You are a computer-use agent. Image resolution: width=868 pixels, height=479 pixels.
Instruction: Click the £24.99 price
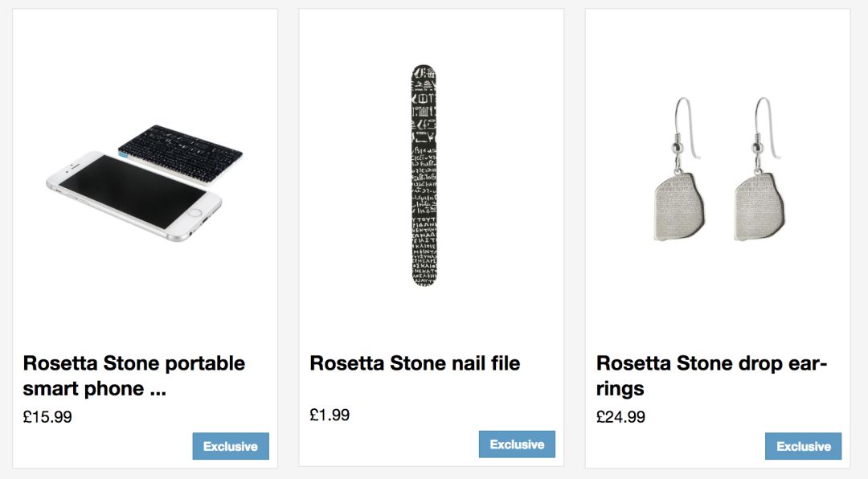620,417
